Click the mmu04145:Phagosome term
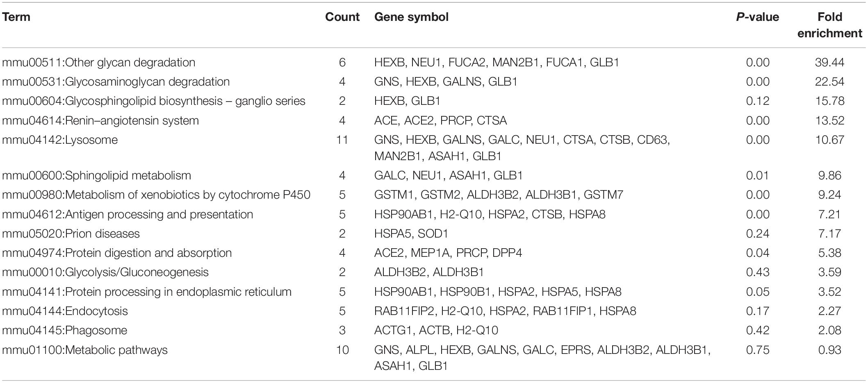Screen dimensions: 868x383 (x=64, y=330)
